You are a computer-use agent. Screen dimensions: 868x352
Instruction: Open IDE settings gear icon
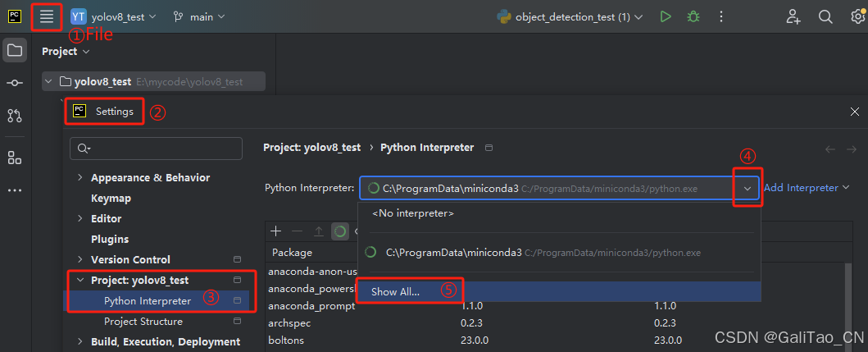click(857, 17)
